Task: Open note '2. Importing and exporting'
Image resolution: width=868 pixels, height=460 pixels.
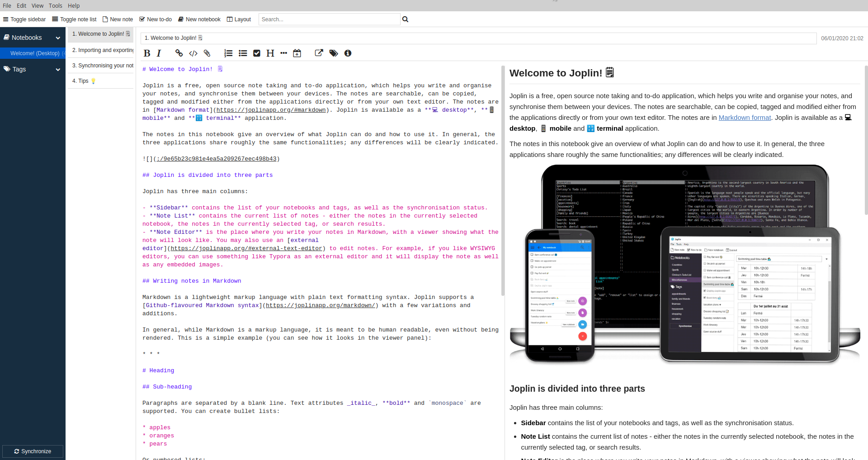Action: (101, 50)
